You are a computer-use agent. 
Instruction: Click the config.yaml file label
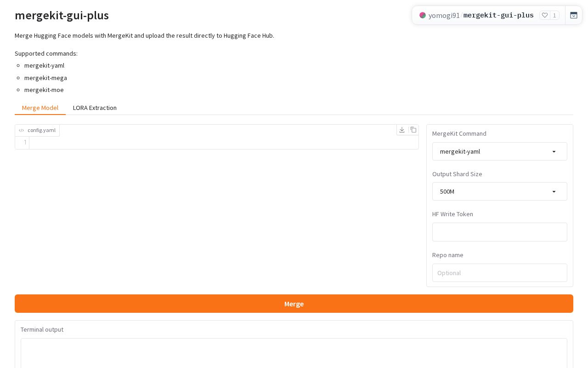click(x=37, y=130)
